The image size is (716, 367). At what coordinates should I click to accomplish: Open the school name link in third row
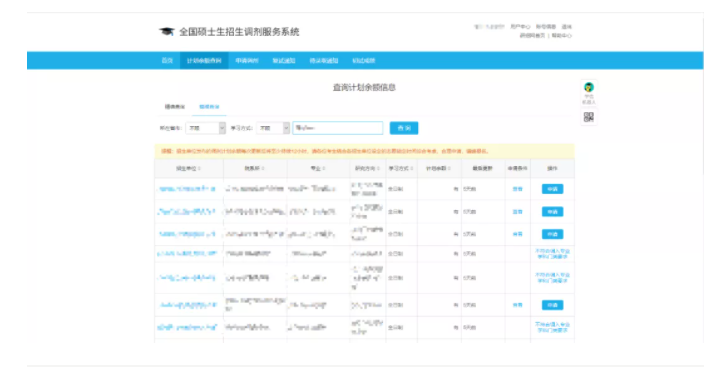(187, 234)
